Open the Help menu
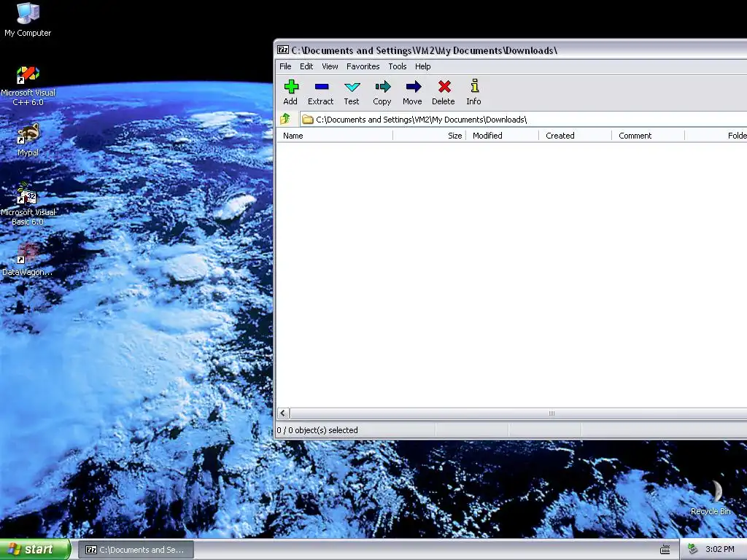This screenshot has width=747, height=560. 422,66
